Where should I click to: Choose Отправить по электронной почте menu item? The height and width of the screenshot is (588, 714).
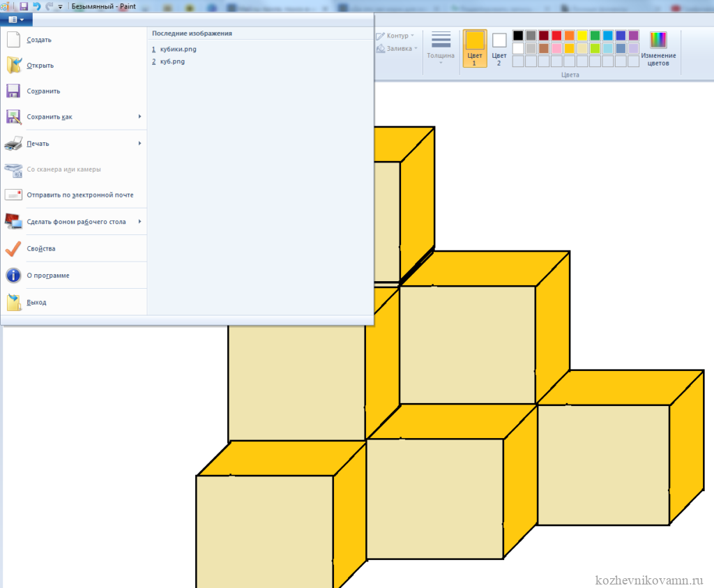pos(79,195)
